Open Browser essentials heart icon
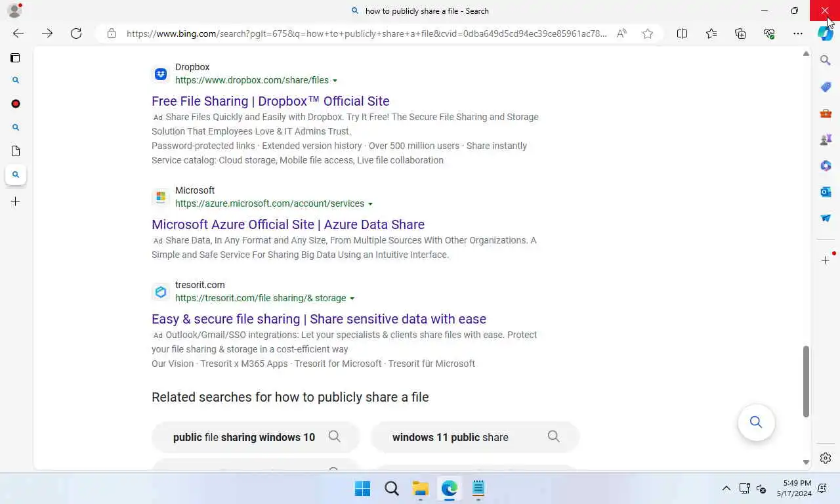Viewport: 840px width, 504px height. (x=769, y=33)
